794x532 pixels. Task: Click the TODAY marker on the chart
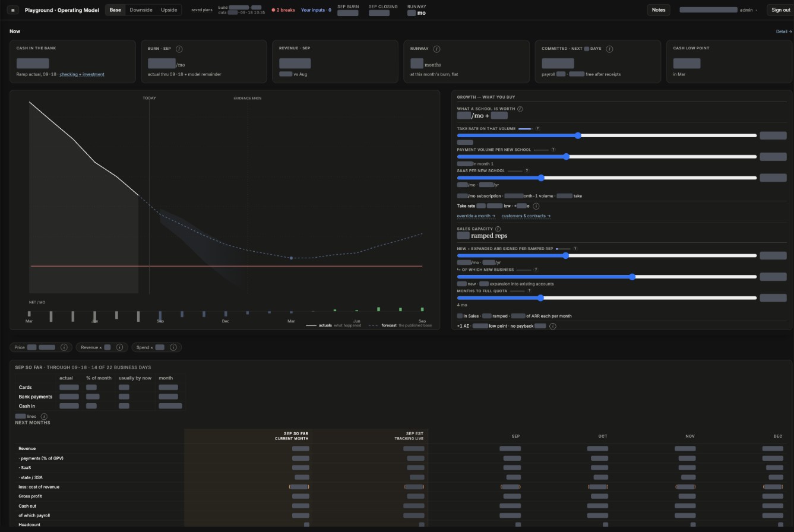point(149,98)
